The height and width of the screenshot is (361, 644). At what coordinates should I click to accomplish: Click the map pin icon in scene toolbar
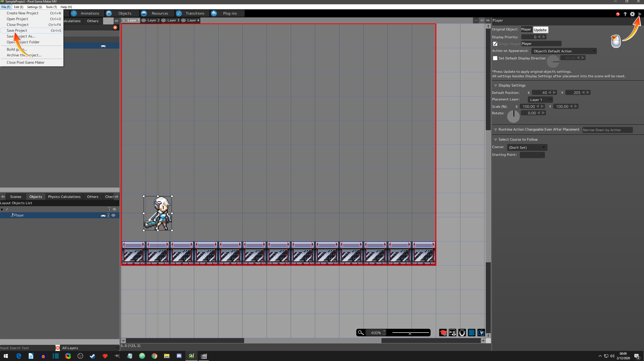tap(481, 333)
